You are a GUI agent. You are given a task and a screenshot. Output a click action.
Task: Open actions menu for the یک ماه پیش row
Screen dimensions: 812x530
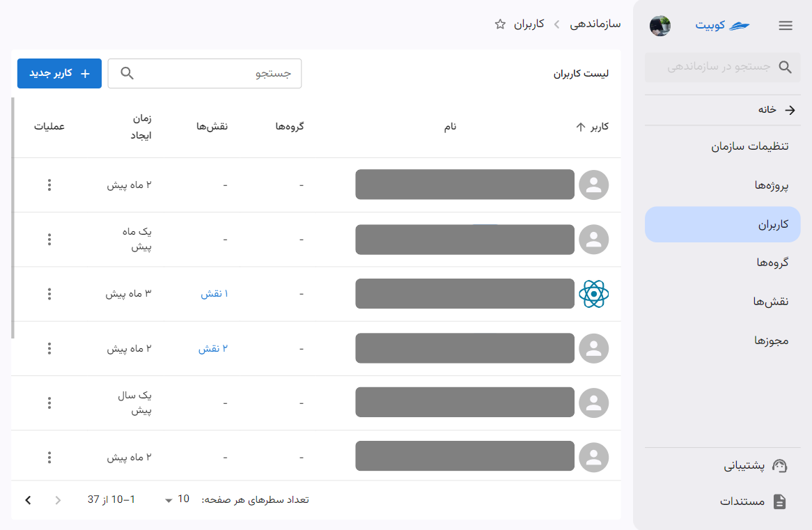[49, 240]
